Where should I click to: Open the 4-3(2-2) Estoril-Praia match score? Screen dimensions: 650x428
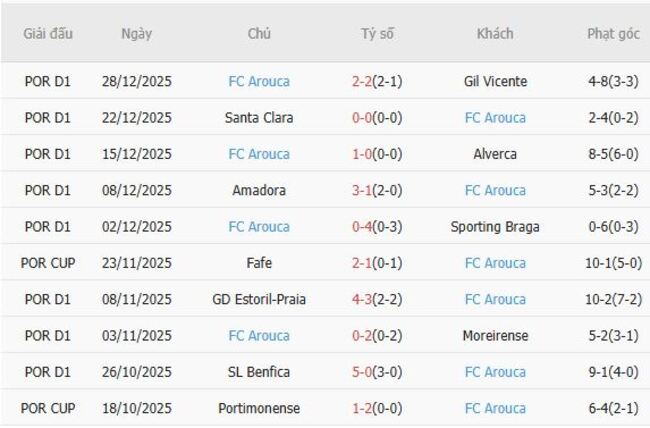(x=377, y=299)
